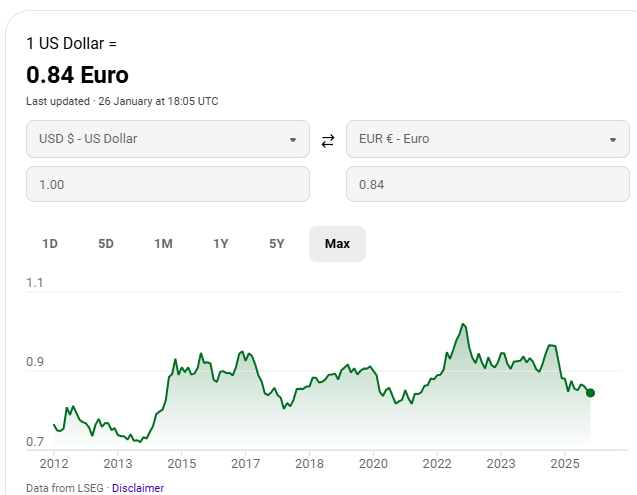The image size is (637, 495).
Task: Open the USD currency dropdown arrow
Action: [293, 140]
